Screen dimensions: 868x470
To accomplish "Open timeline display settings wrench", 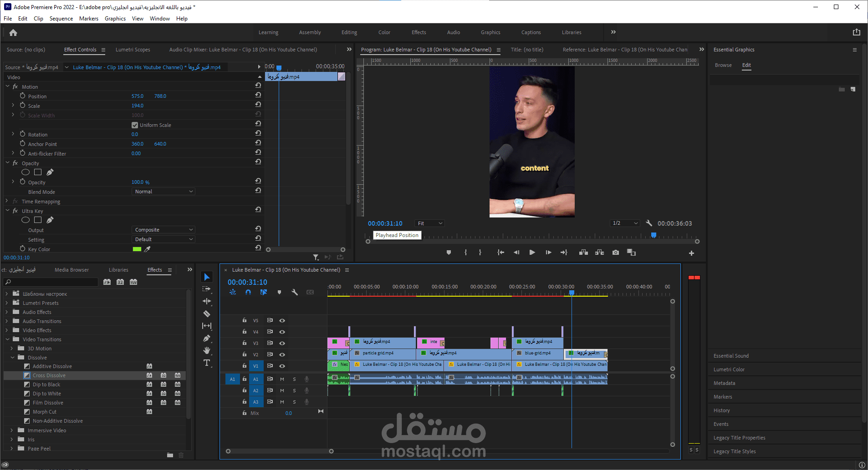I will [295, 292].
